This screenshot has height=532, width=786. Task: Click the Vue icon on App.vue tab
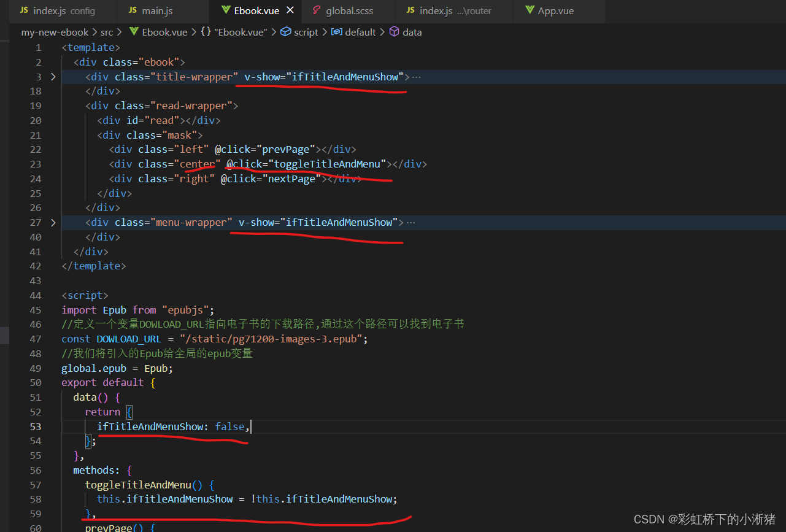point(530,10)
